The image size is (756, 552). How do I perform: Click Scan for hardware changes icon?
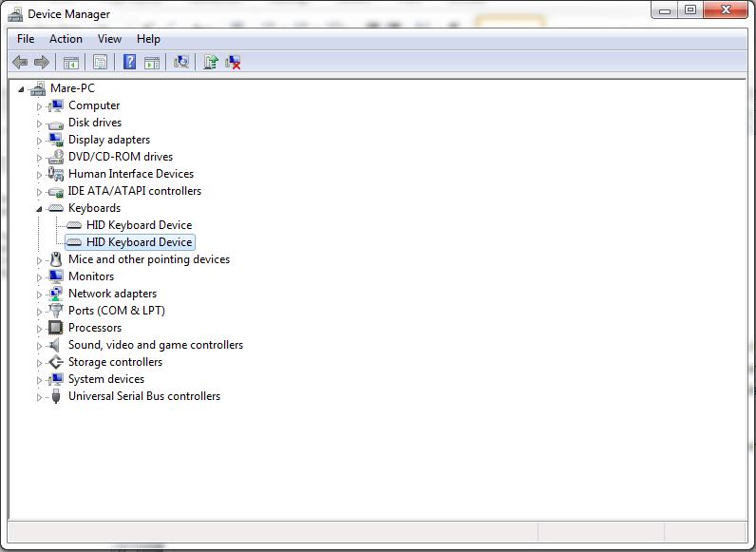click(x=180, y=63)
